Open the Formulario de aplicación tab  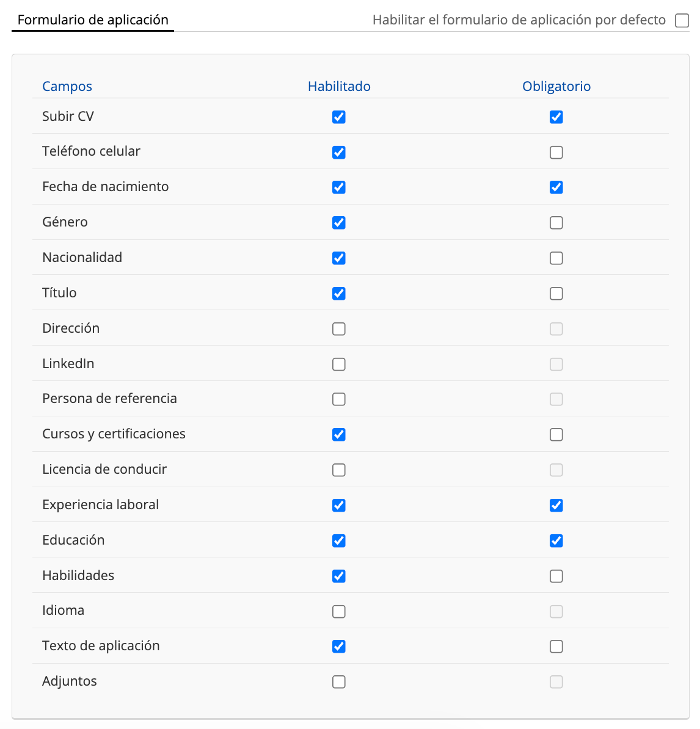tap(93, 20)
